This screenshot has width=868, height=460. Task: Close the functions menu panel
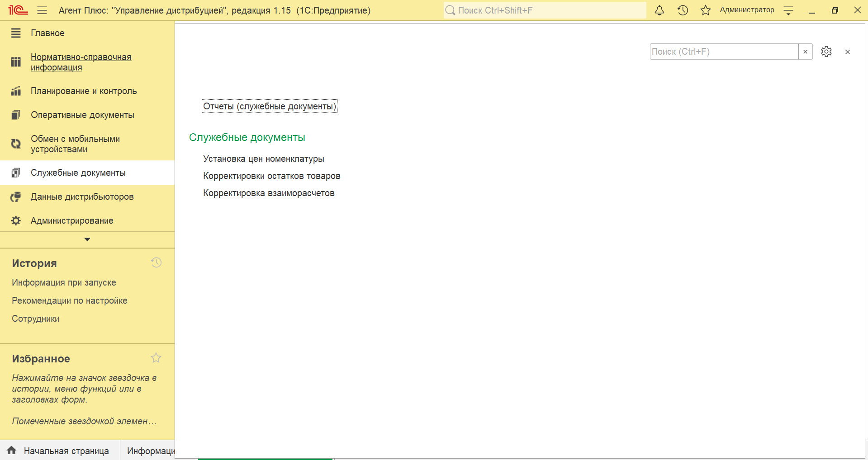click(847, 52)
